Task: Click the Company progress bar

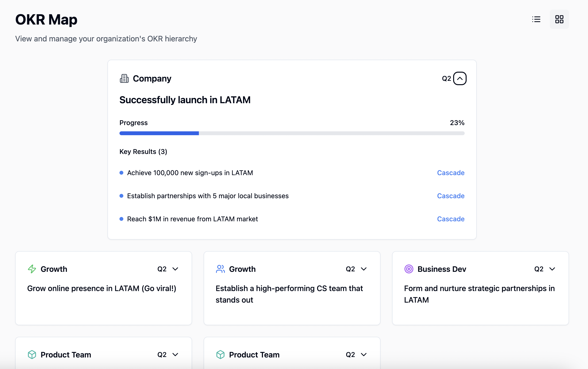Action: pyautogui.click(x=292, y=133)
